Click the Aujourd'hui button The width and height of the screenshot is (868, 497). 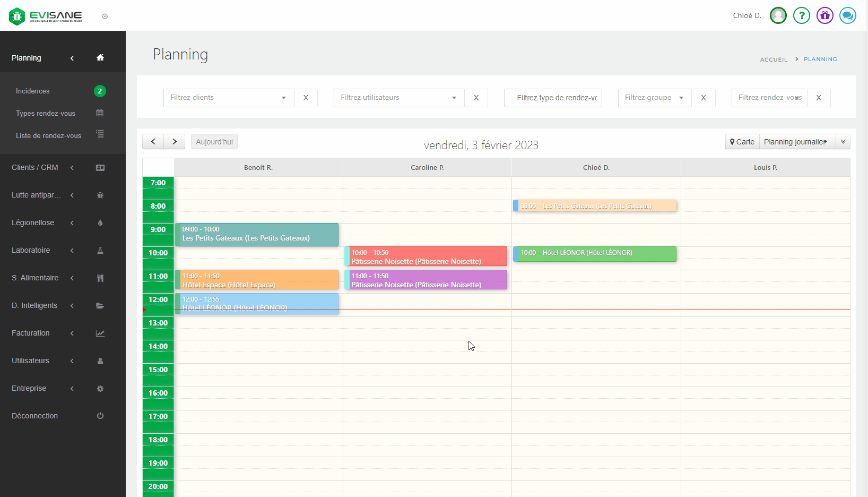pyautogui.click(x=214, y=142)
